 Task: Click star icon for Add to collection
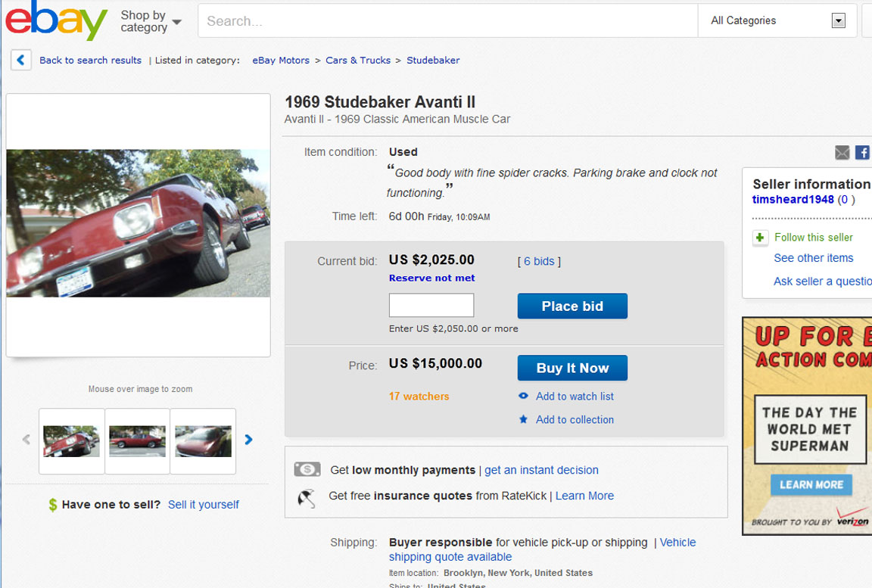[523, 419]
